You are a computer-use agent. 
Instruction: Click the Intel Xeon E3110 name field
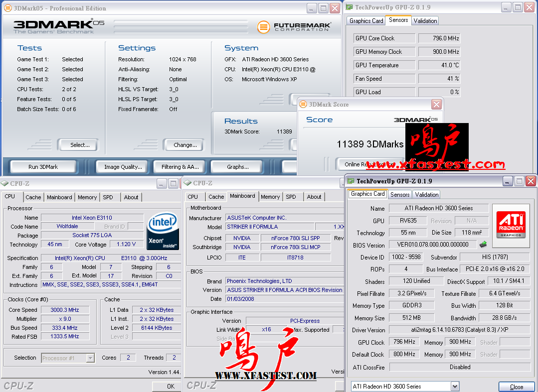click(92, 218)
